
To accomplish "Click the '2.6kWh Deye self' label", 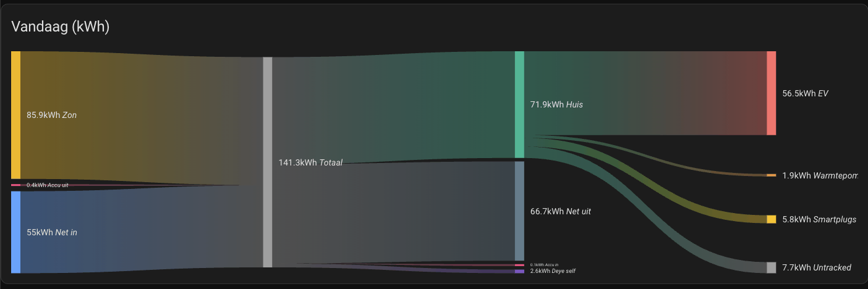I will [x=553, y=271].
